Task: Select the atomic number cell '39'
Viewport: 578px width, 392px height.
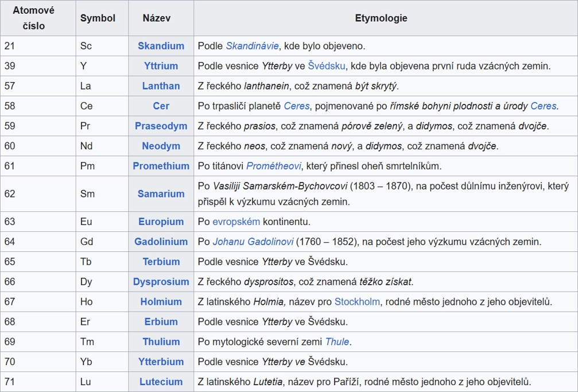Action: point(38,65)
